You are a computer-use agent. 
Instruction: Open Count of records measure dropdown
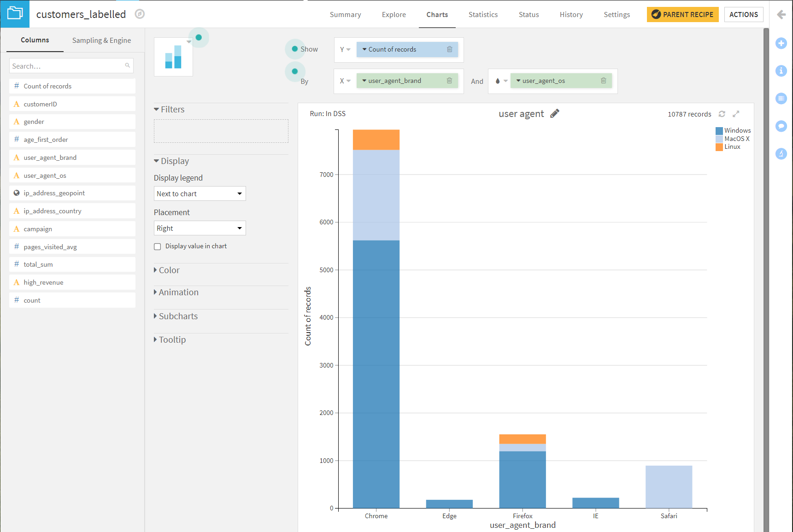click(407, 49)
